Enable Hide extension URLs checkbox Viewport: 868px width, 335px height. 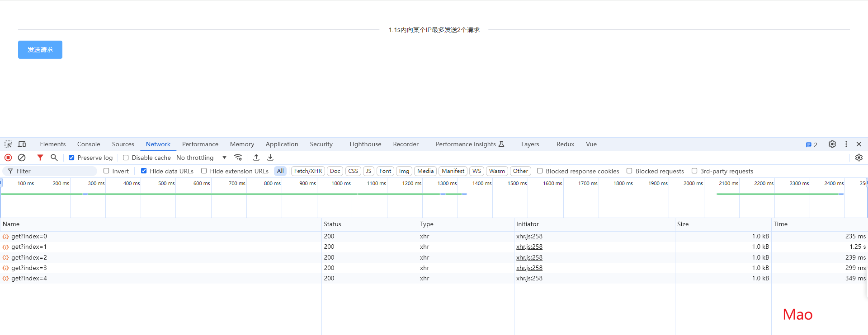[204, 171]
